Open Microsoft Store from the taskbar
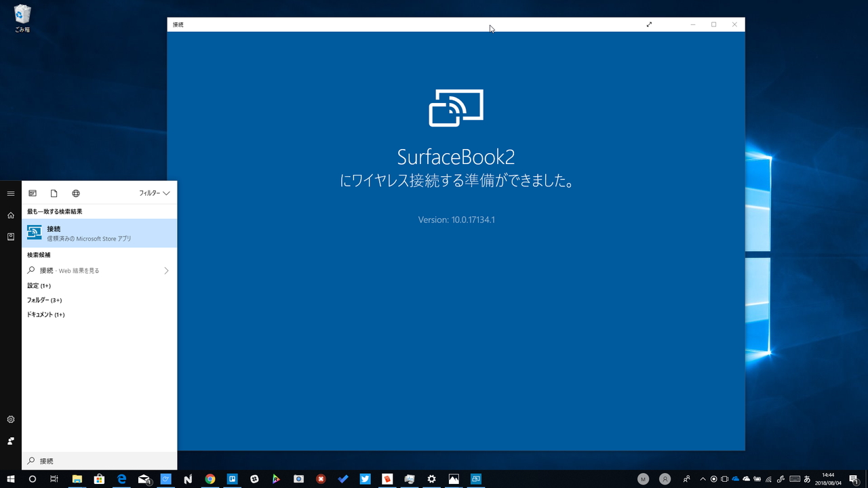The width and height of the screenshot is (868, 488). (x=99, y=479)
